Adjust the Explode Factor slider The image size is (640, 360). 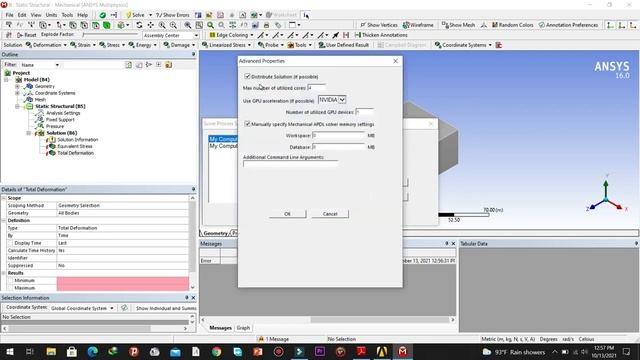point(110,35)
